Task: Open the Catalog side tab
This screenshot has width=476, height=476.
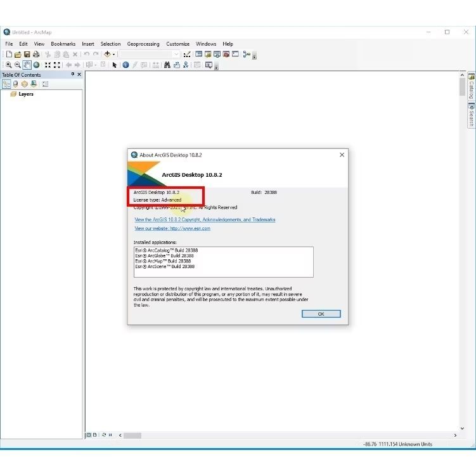Action: click(471, 86)
